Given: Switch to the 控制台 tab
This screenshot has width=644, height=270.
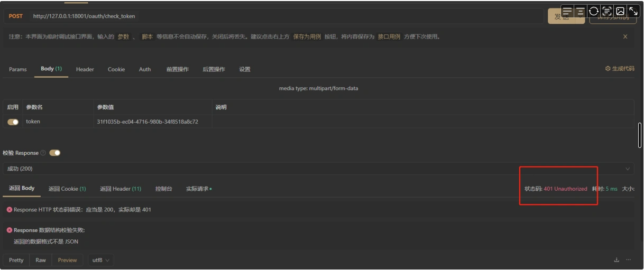Looking at the screenshot, I should (x=164, y=189).
